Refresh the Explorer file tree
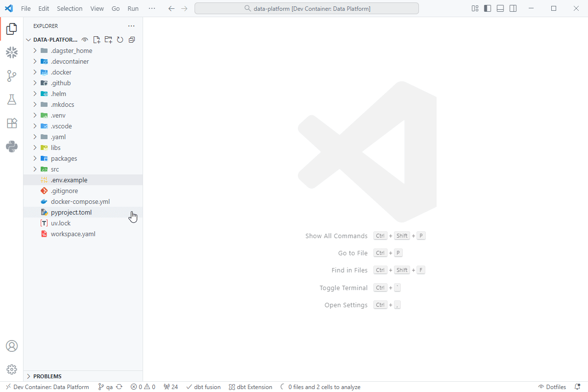The width and height of the screenshot is (588, 392). 120,40
